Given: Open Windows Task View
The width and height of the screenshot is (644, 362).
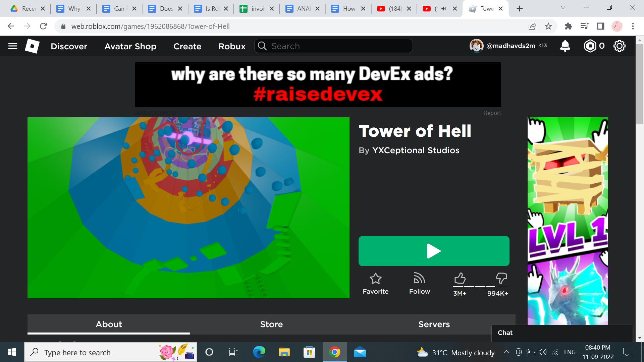Looking at the screenshot, I should point(233,352).
